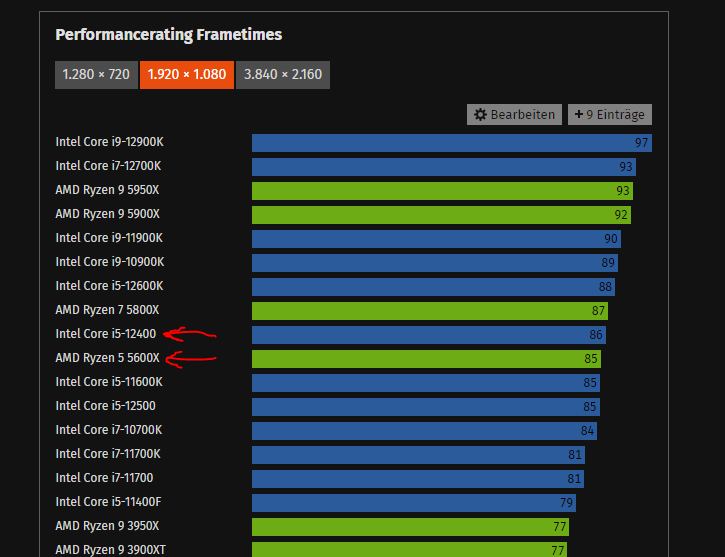Click the Intel Core i9-10900K label

(x=110, y=262)
